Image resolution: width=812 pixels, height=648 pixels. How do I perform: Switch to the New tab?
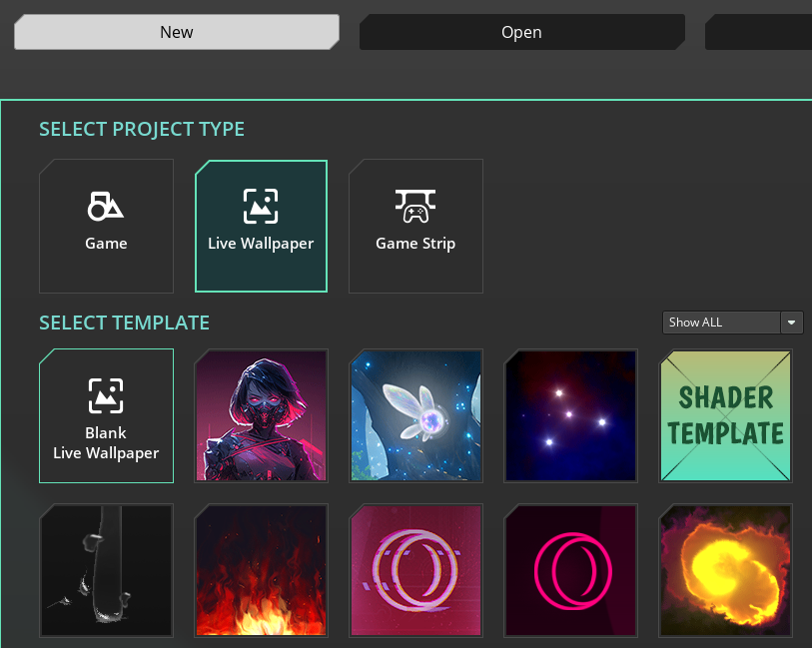click(x=176, y=31)
